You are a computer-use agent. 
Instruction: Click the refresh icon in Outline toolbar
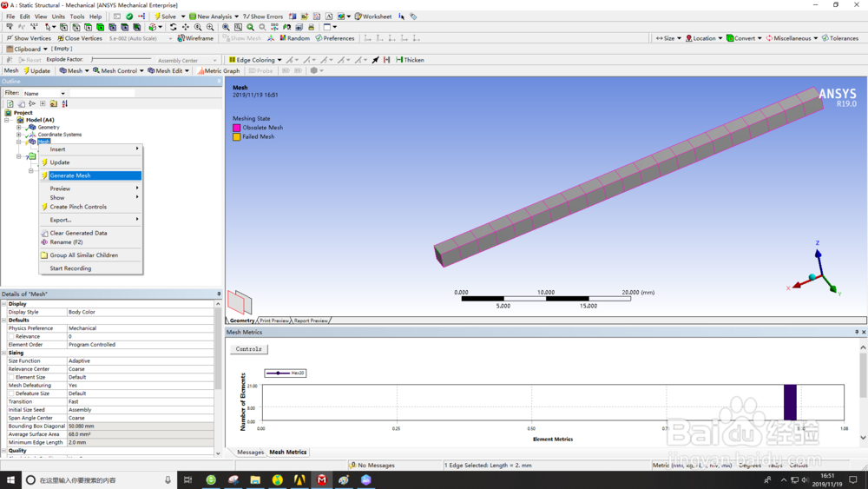10,103
